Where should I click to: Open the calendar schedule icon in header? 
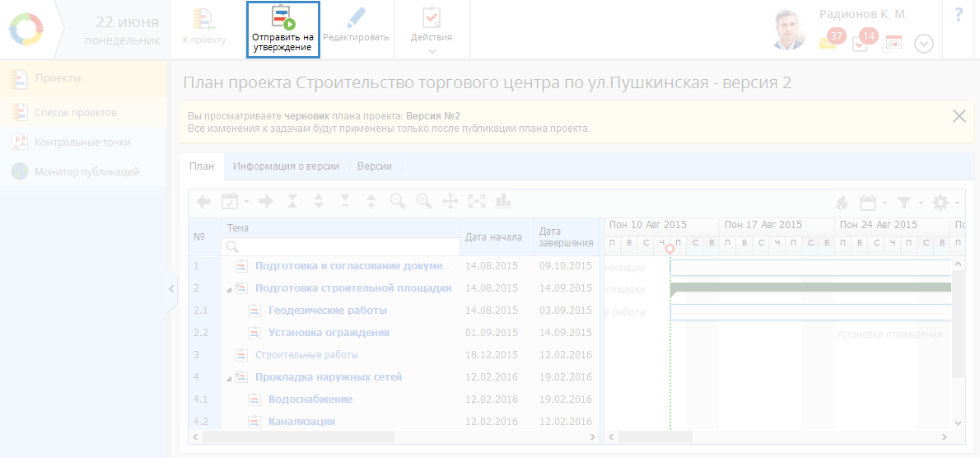[893, 43]
